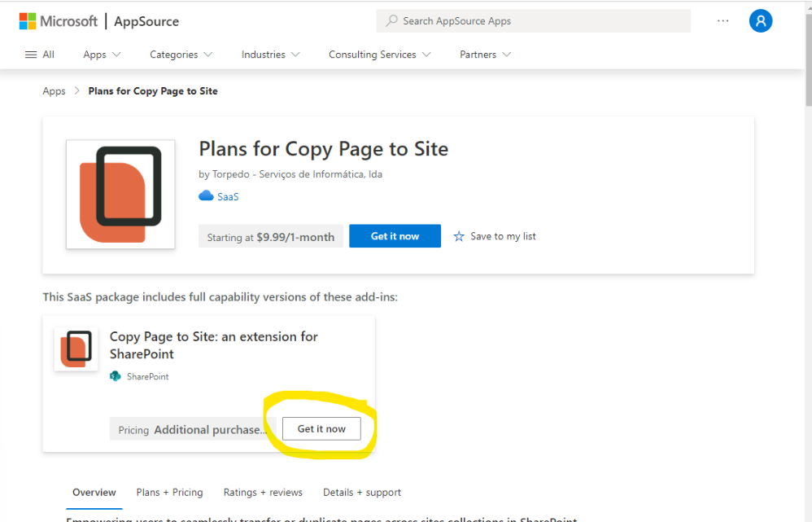Open Copy Page to Site extension for SharePoint title

213,345
